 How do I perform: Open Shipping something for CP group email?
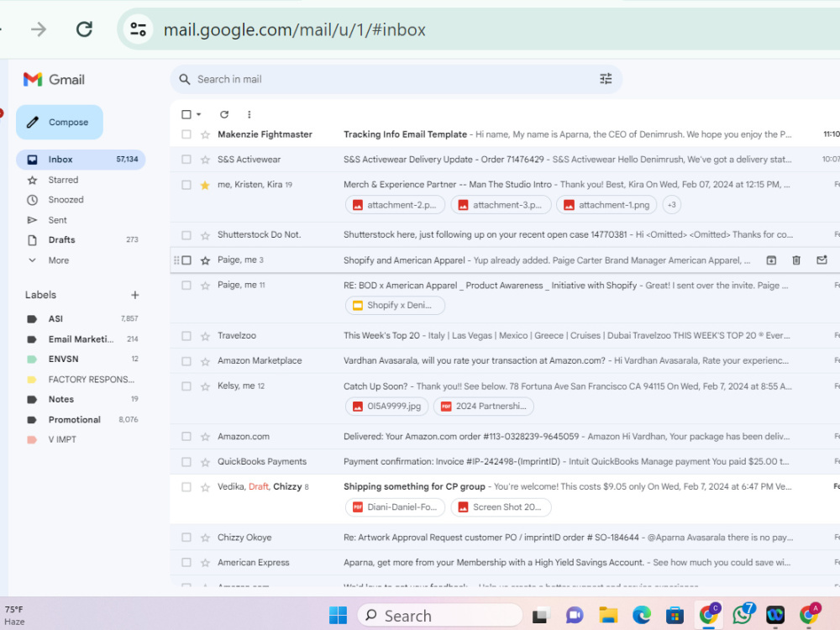click(x=504, y=499)
